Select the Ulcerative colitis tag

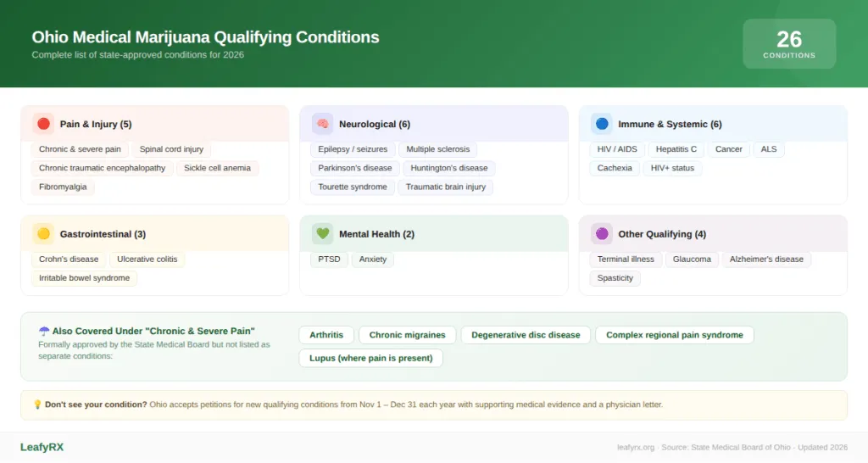(x=147, y=259)
